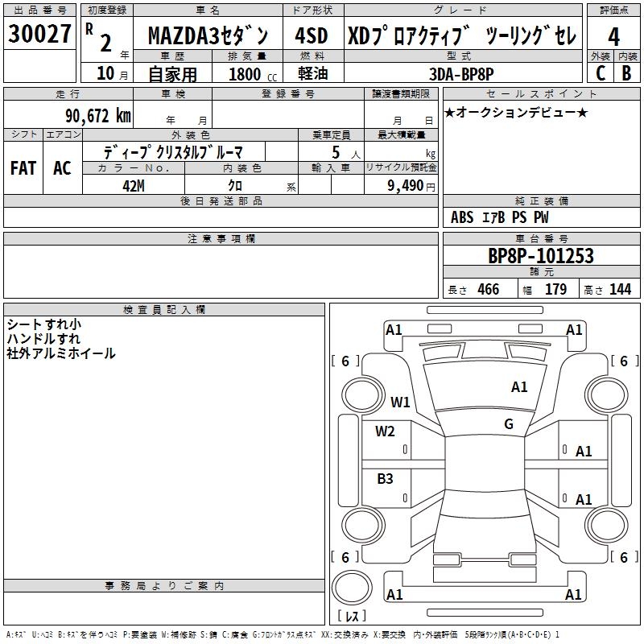Image resolution: width=644 pixels, height=644 pixels.
Task: Select the model code 3DA-BP8P
Action: [461, 74]
